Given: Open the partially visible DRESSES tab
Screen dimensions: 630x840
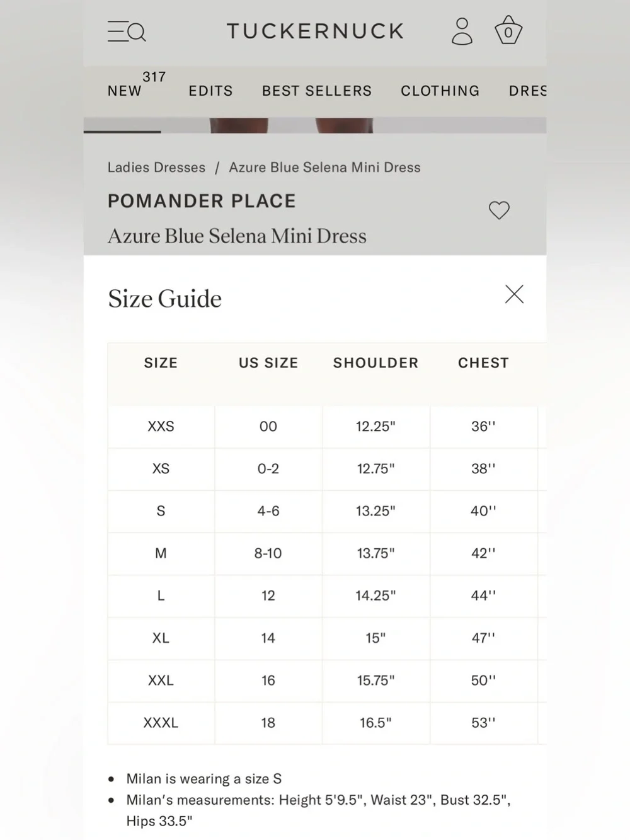Looking at the screenshot, I should [527, 91].
